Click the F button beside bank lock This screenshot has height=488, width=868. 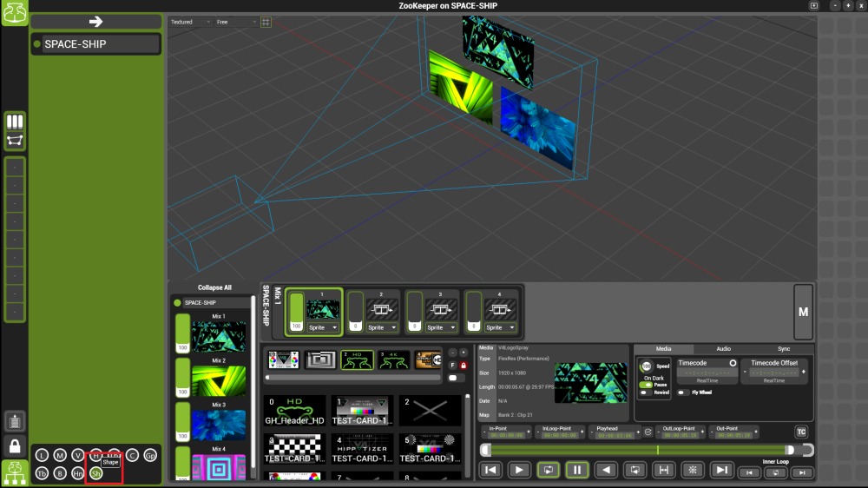pyautogui.click(x=452, y=365)
